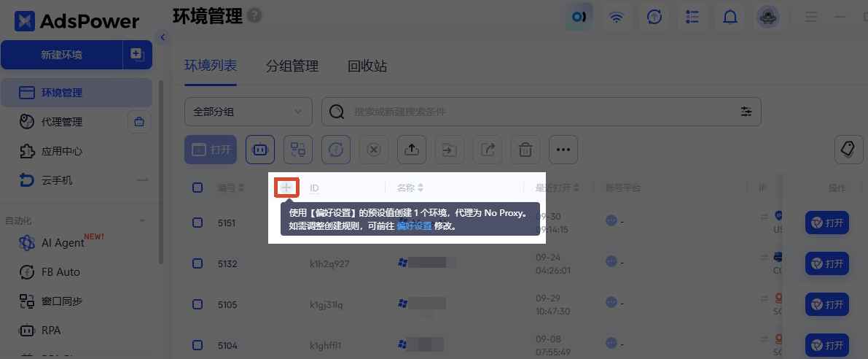Select checkbox for row 5104

pyautogui.click(x=198, y=346)
